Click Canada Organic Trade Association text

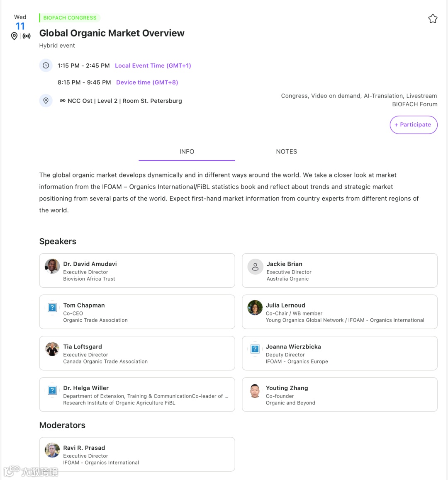click(105, 361)
